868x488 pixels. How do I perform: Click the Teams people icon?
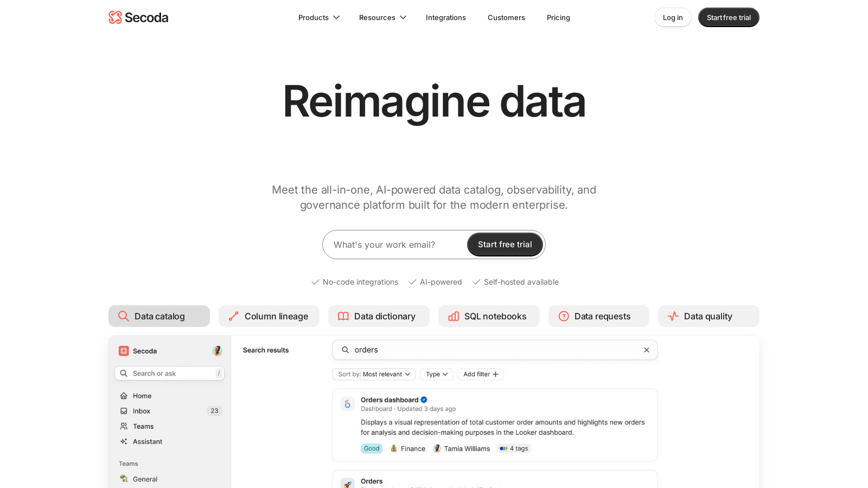tap(124, 426)
